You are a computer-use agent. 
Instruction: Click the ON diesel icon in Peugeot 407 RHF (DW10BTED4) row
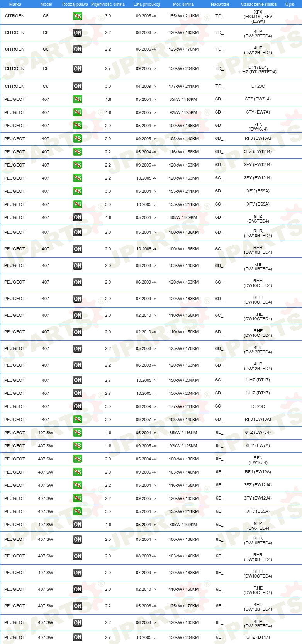point(78,266)
